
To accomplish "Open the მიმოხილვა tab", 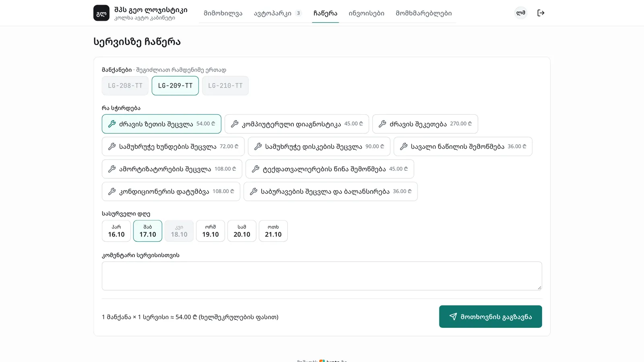I will pos(223,13).
